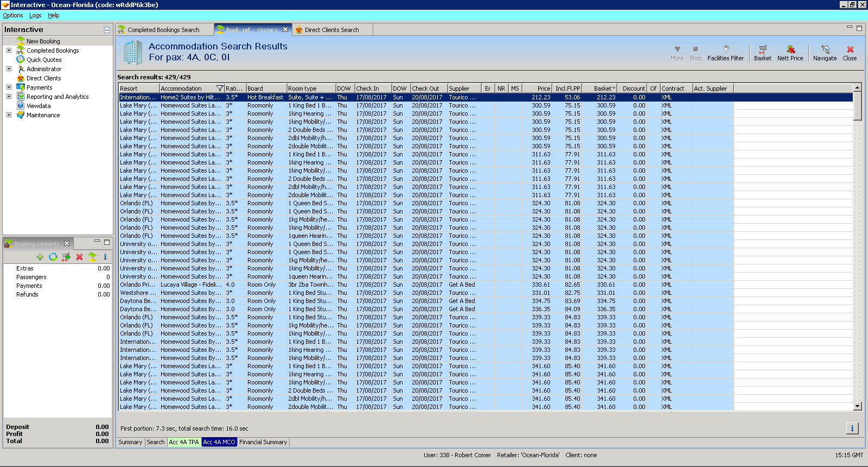The height and width of the screenshot is (467, 868).
Task: Open the Financial Summary tab
Action: point(263,442)
